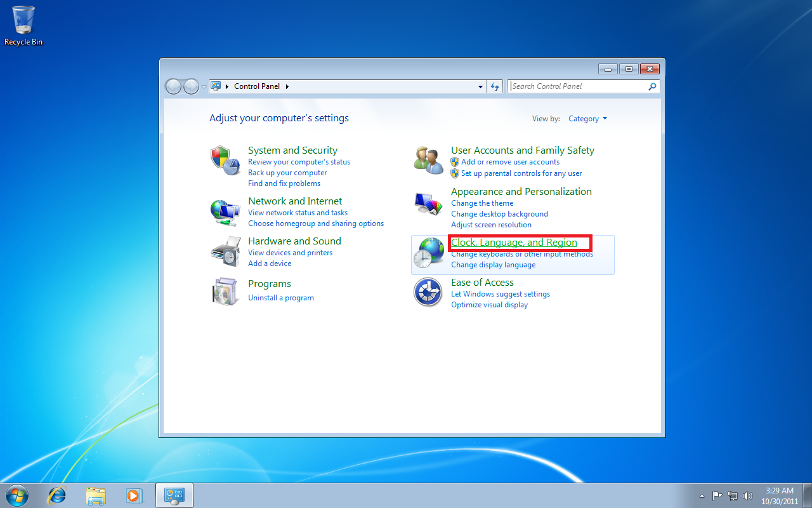Click View network status and tasks

[298, 213]
